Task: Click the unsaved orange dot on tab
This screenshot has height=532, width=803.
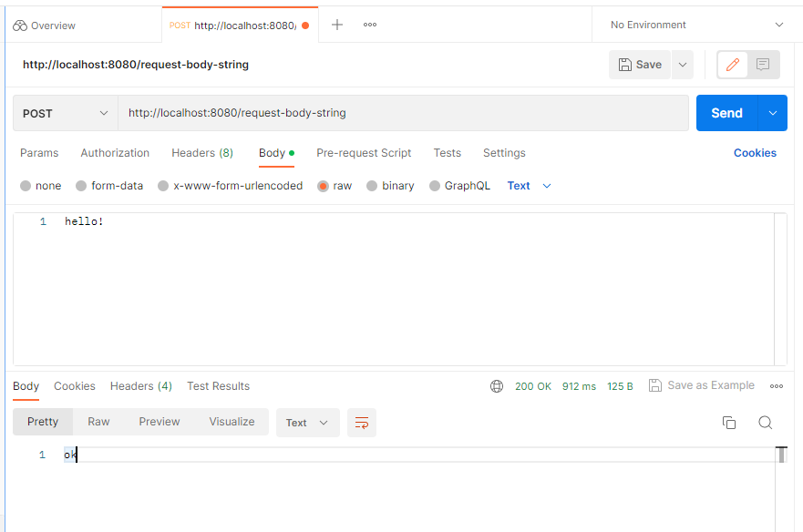Action: click(305, 26)
